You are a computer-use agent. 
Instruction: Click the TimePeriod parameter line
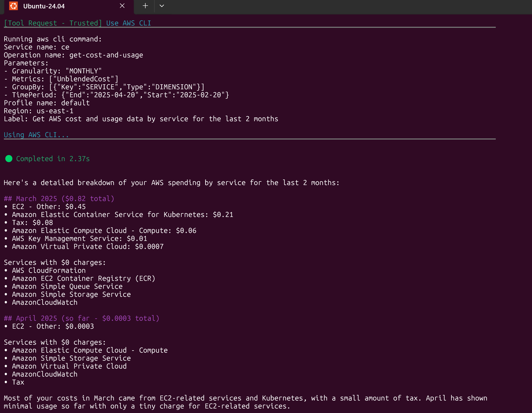coord(116,95)
